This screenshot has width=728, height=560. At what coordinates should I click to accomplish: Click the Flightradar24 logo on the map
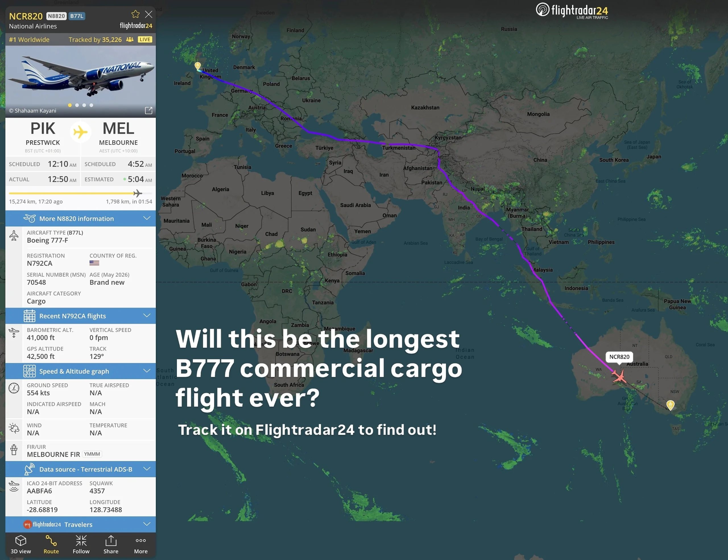(572, 11)
